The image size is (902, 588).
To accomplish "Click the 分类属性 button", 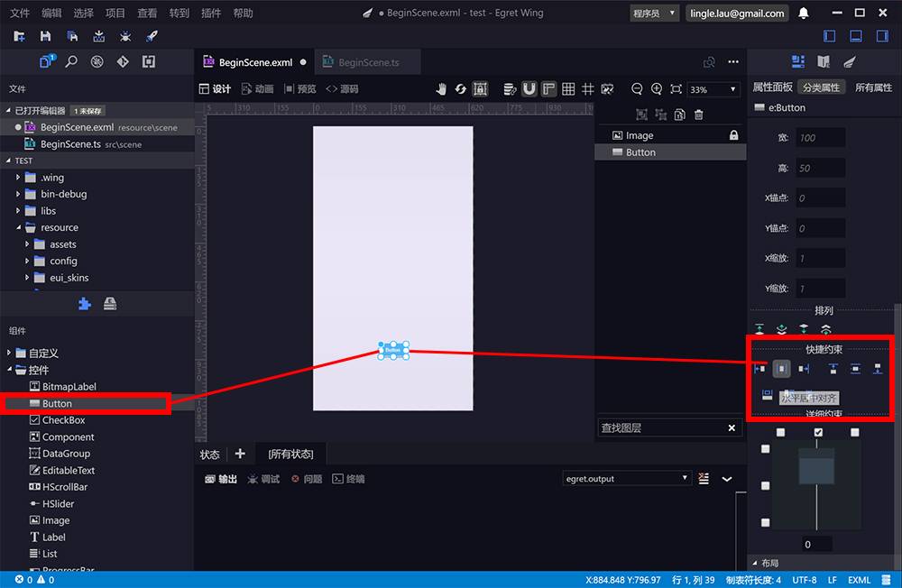I will point(821,87).
